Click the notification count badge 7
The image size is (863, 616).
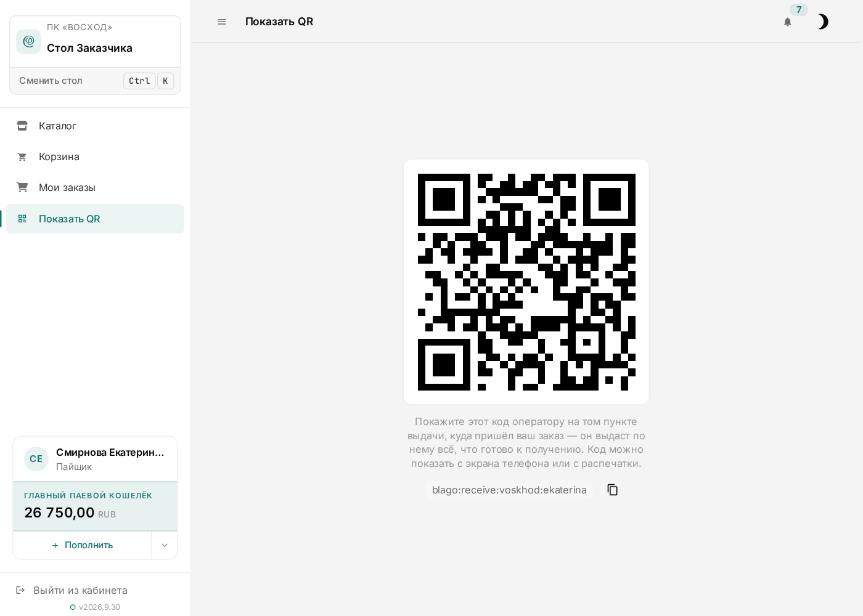[x=799, y=10]
